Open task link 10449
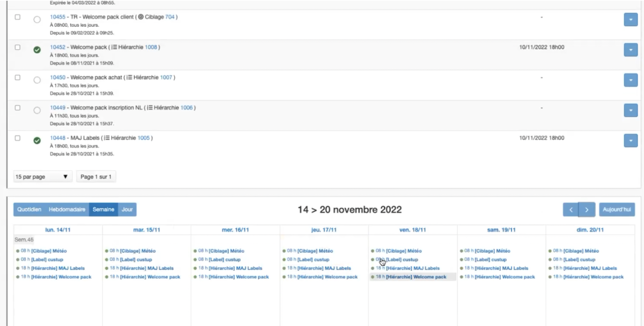The image size is (644, 326). click(58, 108)
